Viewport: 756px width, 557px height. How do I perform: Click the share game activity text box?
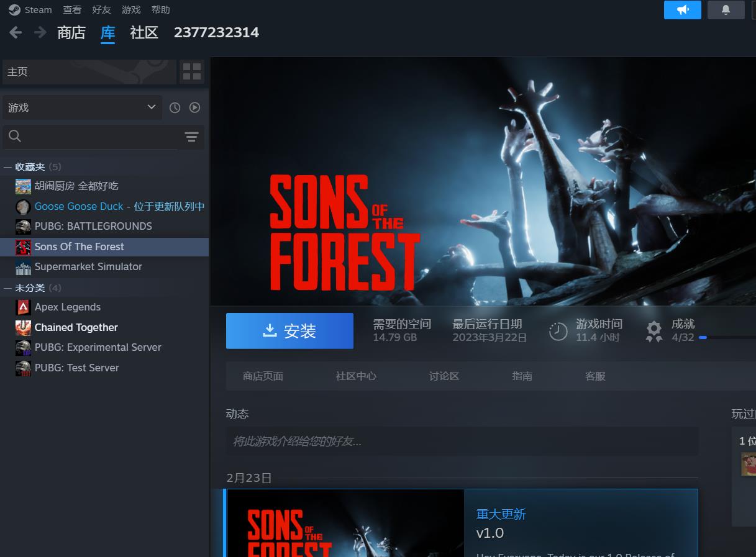(462, 442)
